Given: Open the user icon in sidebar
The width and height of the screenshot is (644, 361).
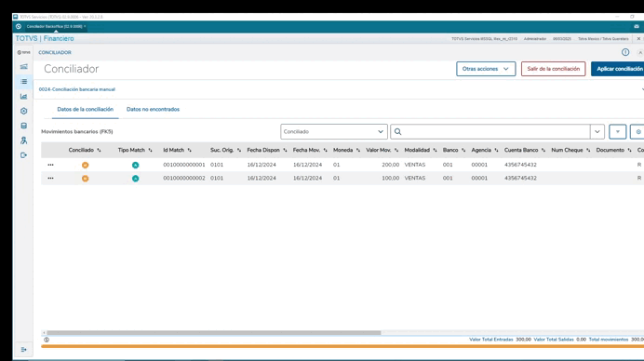Looking at the screenshot, I should [x=24, y=140].
